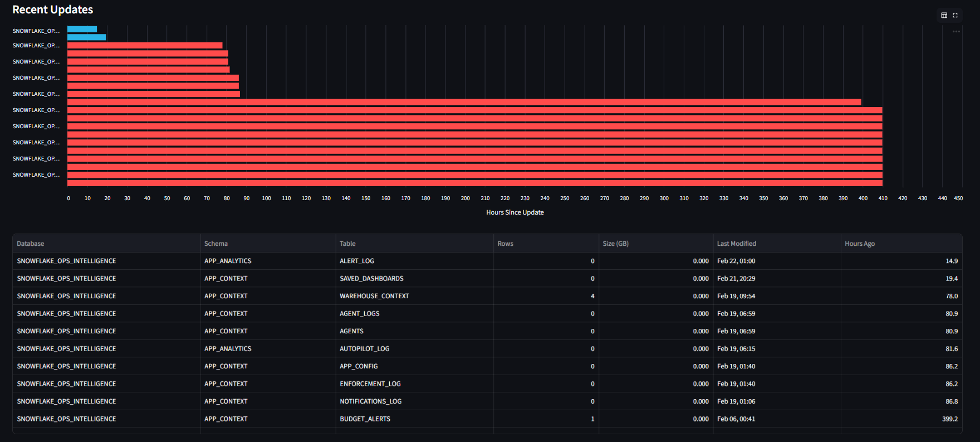Click the Feb 06, 00:41 cell
The height and width of the screenshot is (442, 980).
(777, 419)
